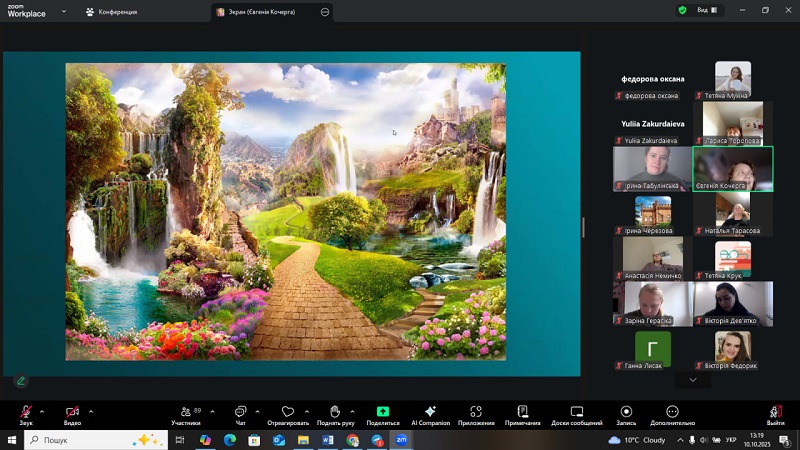Screen dimensions: 800x450
Task: Click the Отреагировать heart reaction icon
Action: [x=288, y=411]
